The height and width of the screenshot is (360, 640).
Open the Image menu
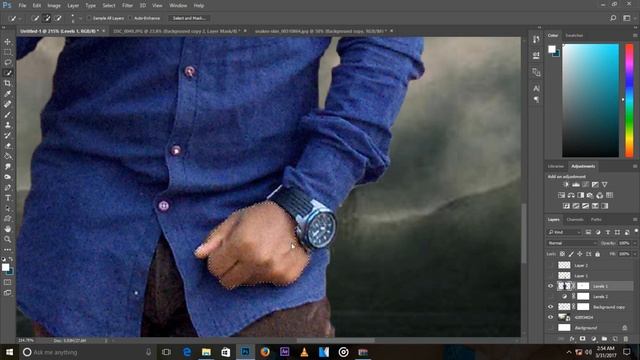(x=53, y=6)
